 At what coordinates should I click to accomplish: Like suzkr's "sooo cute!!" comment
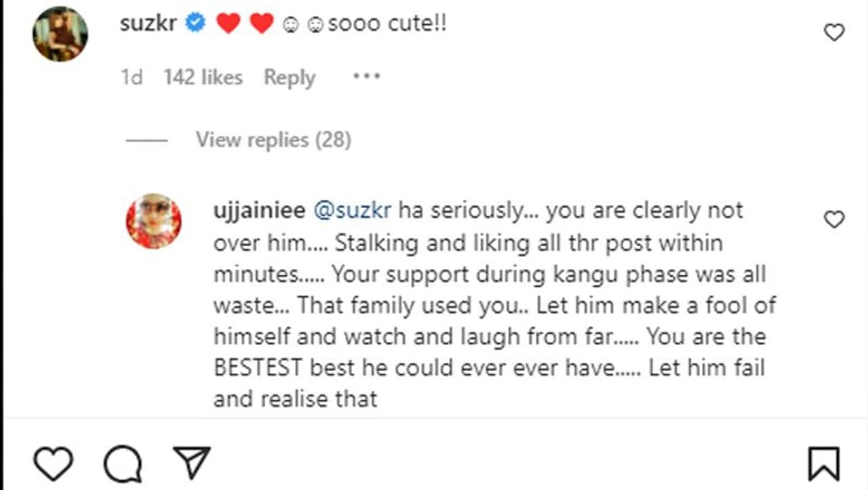pos(833,32)
